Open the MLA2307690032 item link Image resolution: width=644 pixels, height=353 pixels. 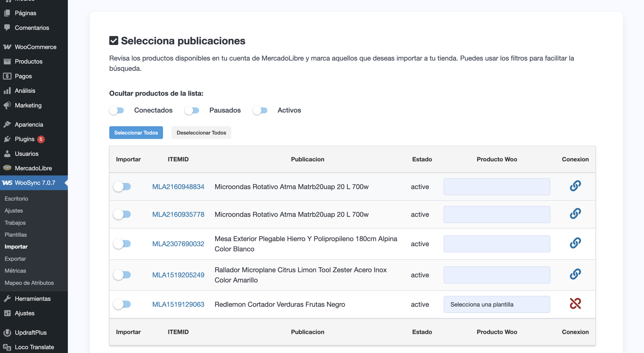(x=178, y=244)
